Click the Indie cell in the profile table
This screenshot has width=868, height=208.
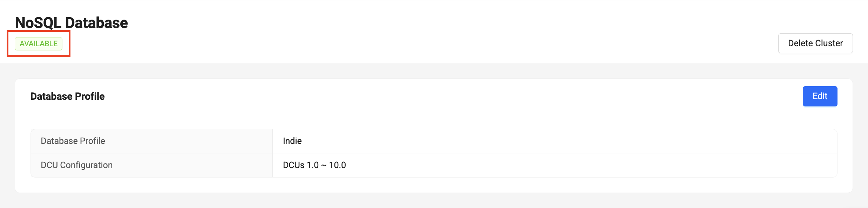[292, 141]
